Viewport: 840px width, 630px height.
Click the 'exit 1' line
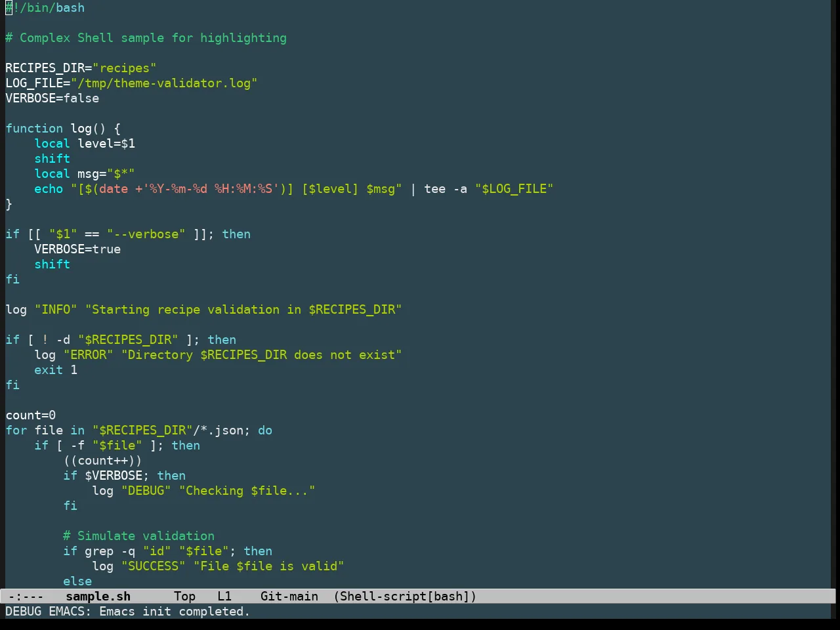click(x=56, y=370)
